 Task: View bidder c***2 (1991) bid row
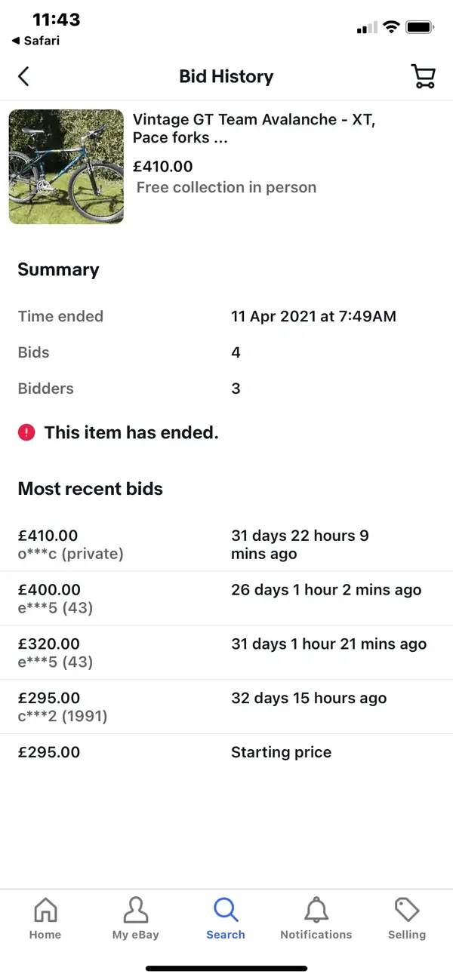(226, 708)
